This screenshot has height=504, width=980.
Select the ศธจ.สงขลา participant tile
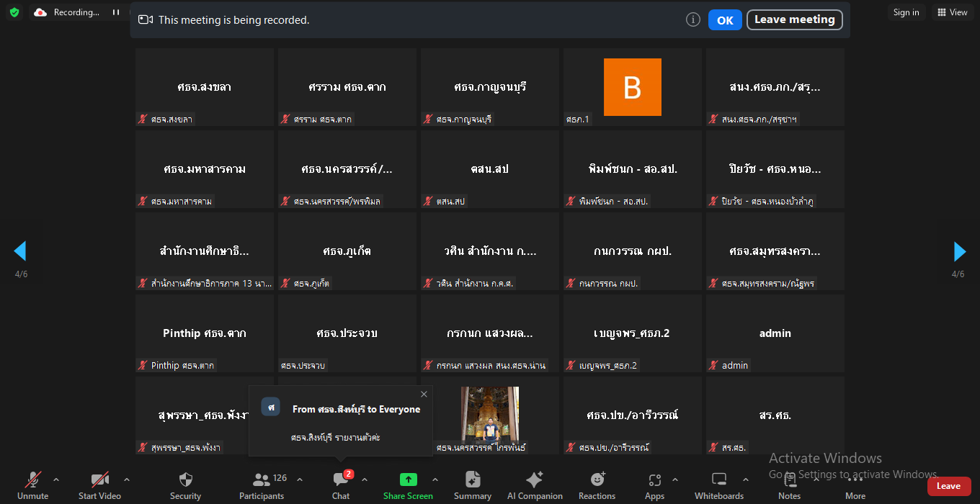(x=205, y=87)
